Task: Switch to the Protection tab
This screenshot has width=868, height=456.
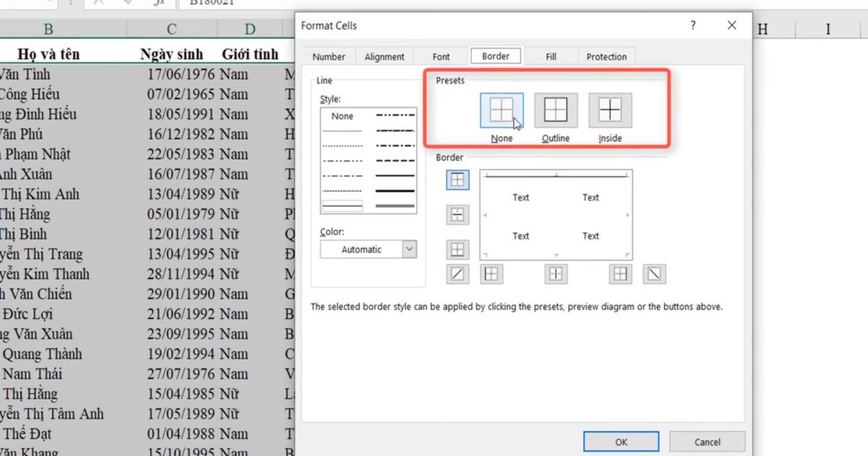Action: tap(607, 56)
